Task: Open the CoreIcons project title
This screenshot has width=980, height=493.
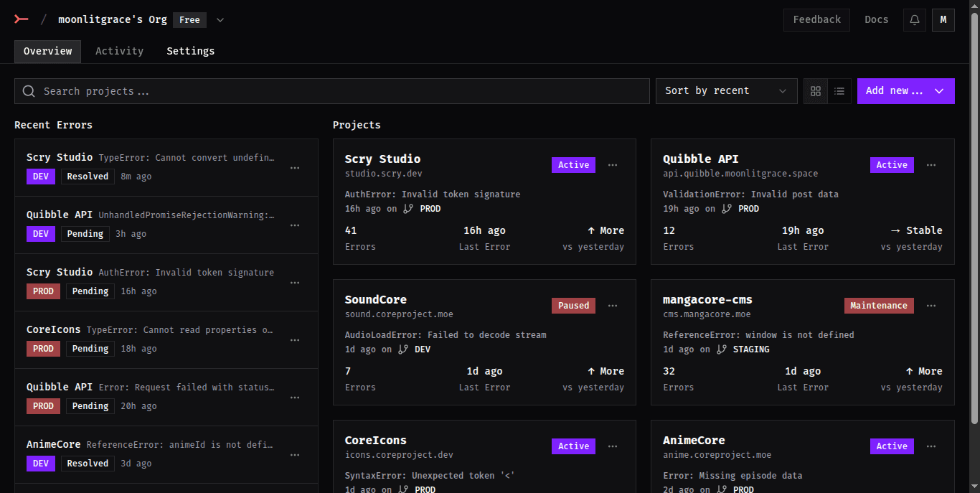Action: click(375, 440)
